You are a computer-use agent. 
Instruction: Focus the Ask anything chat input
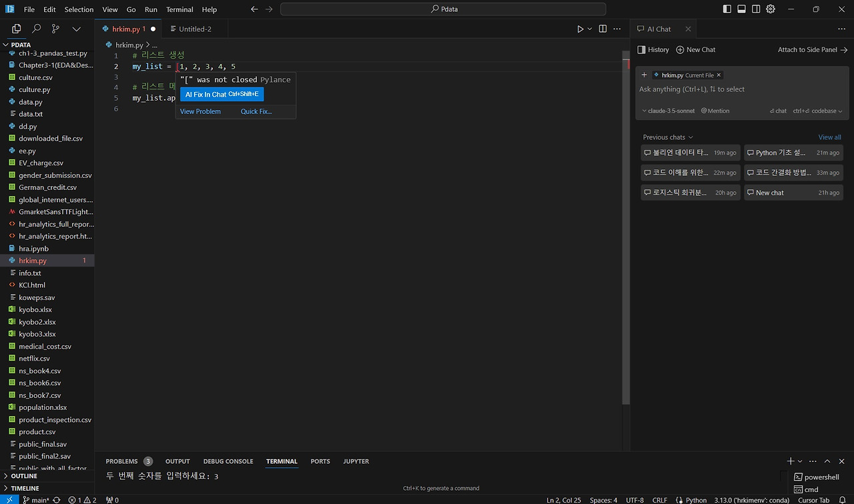[742, 89]
